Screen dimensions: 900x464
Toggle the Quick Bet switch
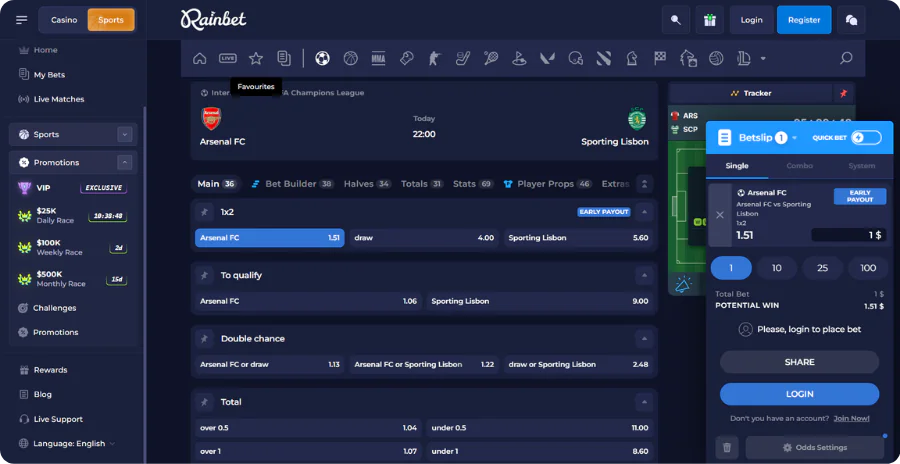[x=866, y=138]
